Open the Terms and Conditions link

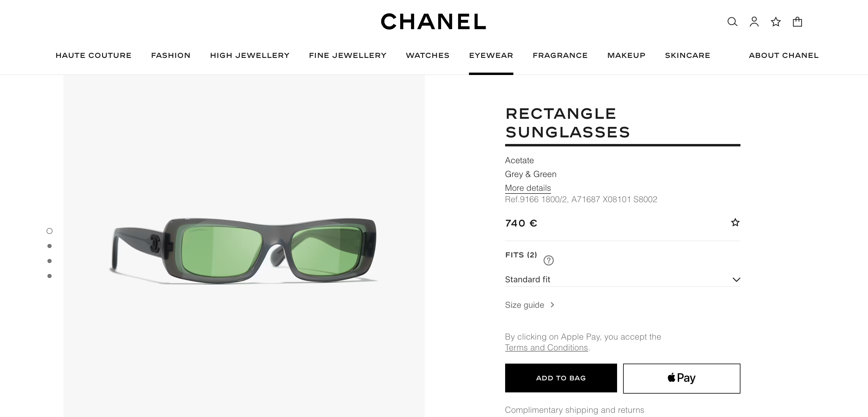pyautogui.click(x=546, y=348)
